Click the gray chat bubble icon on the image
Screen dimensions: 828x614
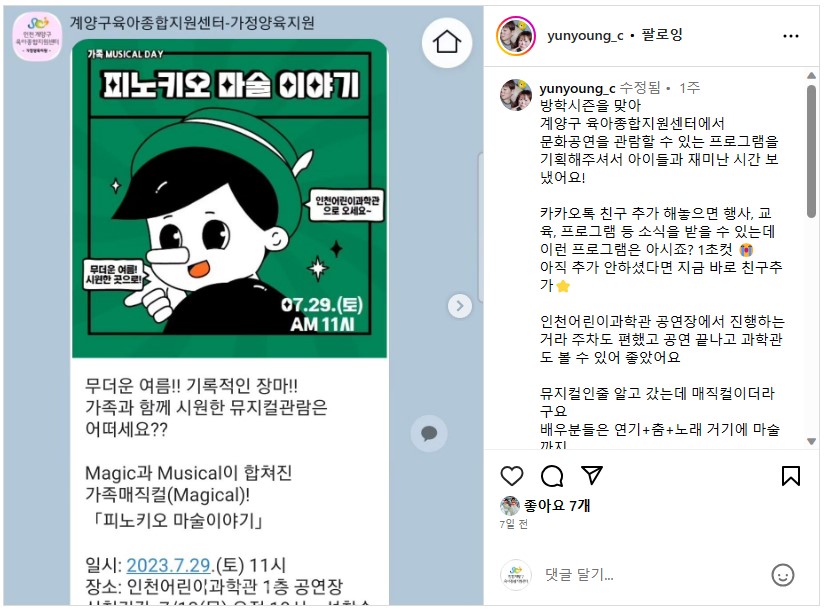(x=429, y=433)
